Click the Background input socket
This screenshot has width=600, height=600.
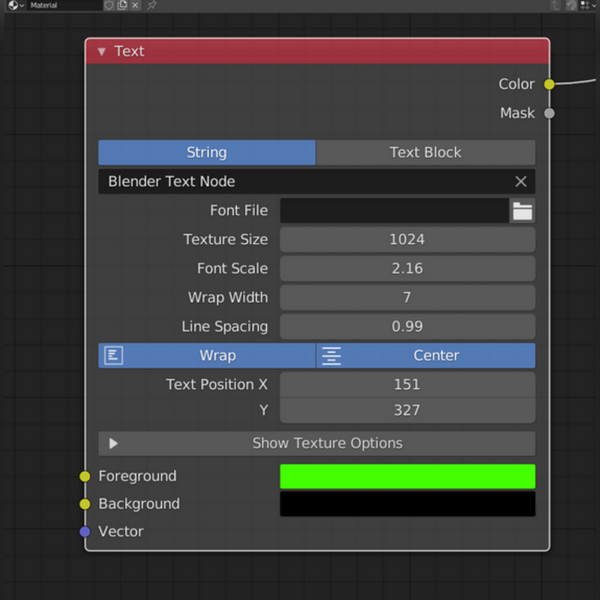point(85,504)
